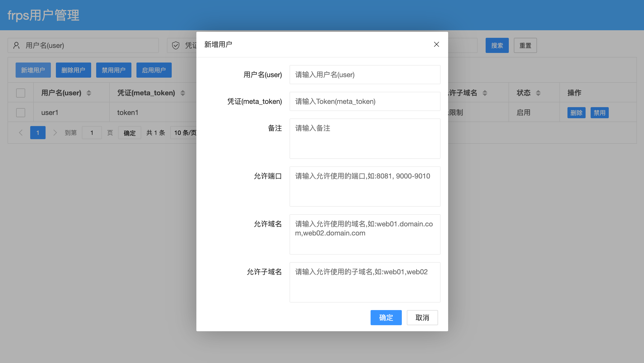The height and width of the screenshot is (363, 644).
Task: Confirm the new user with 确定
Action: [386, 317]
